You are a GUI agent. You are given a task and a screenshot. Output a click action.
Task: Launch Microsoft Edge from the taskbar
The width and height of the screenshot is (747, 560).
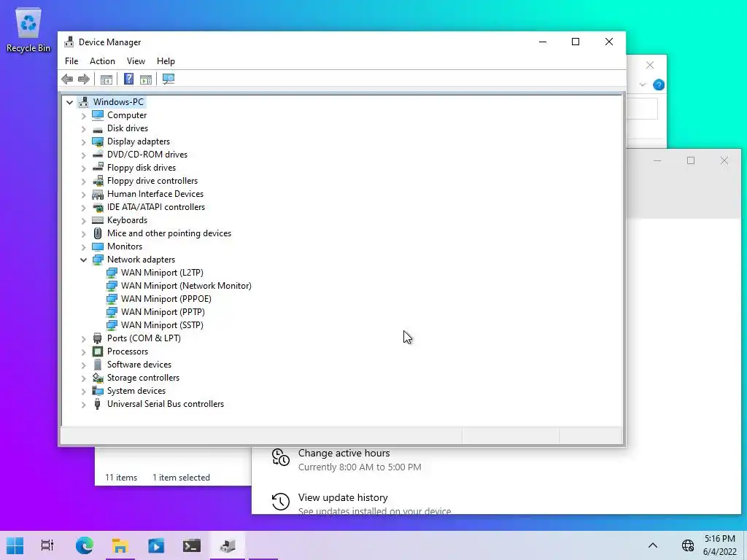pos(85,545)
